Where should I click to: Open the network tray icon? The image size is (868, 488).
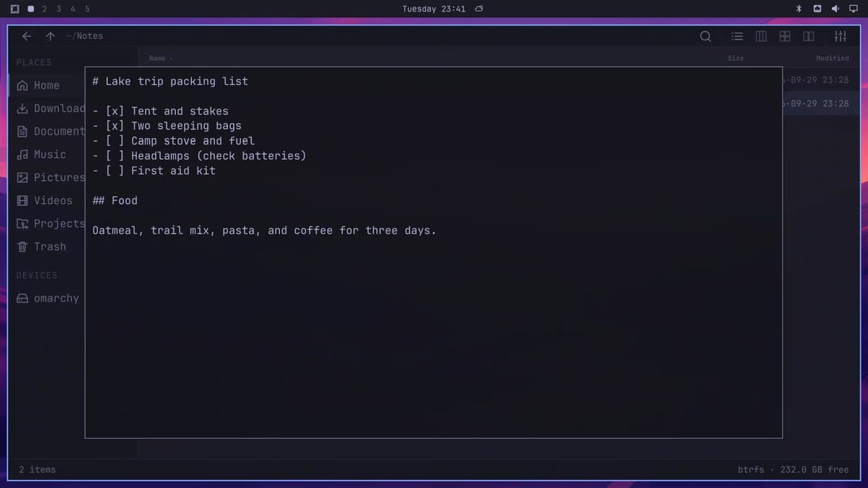coord(817,9)
